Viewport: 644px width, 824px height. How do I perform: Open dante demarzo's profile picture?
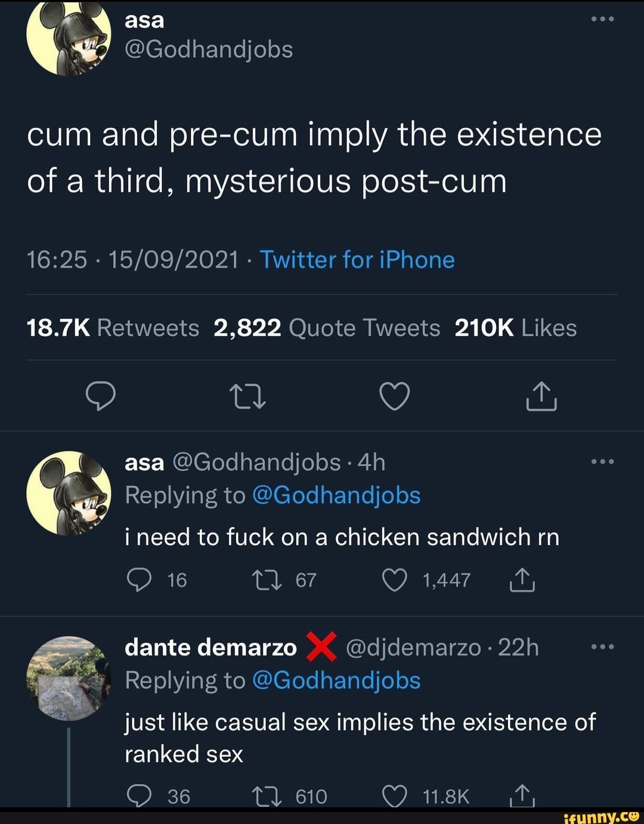pyautogui.click(x=69, y=679)
